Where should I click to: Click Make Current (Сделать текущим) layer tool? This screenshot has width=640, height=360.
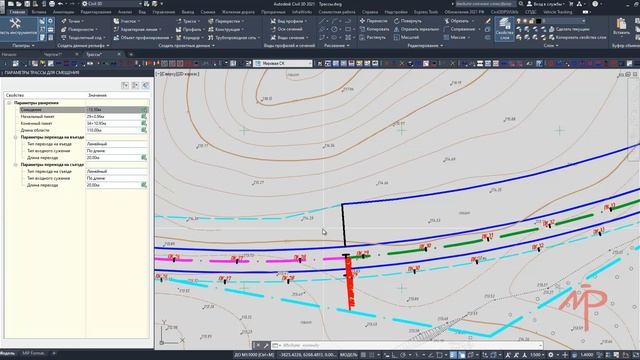click(569, 29)
